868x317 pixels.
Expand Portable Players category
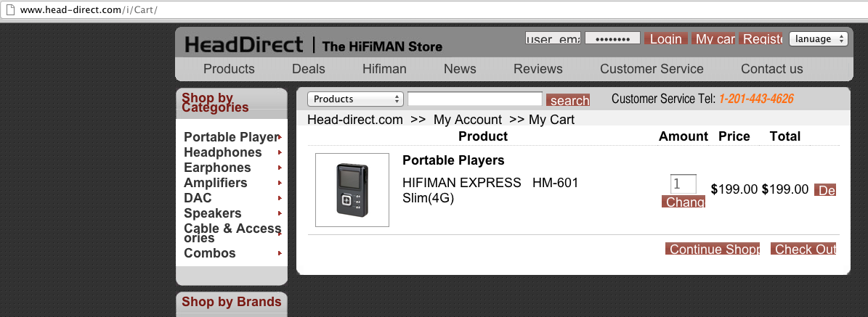233,137
